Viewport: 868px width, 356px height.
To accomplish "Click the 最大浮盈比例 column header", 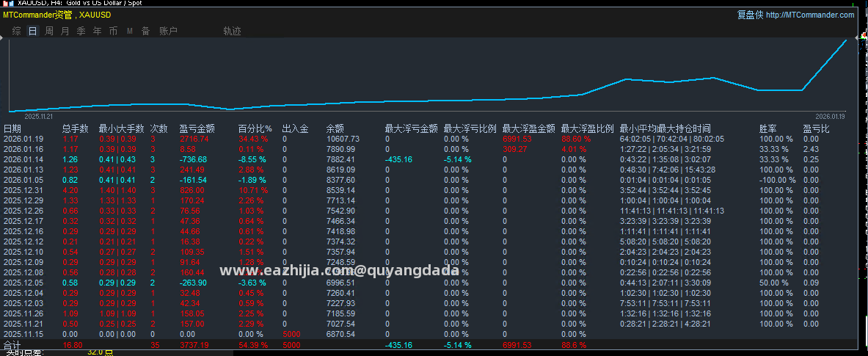I will click(x=587, y=128).
